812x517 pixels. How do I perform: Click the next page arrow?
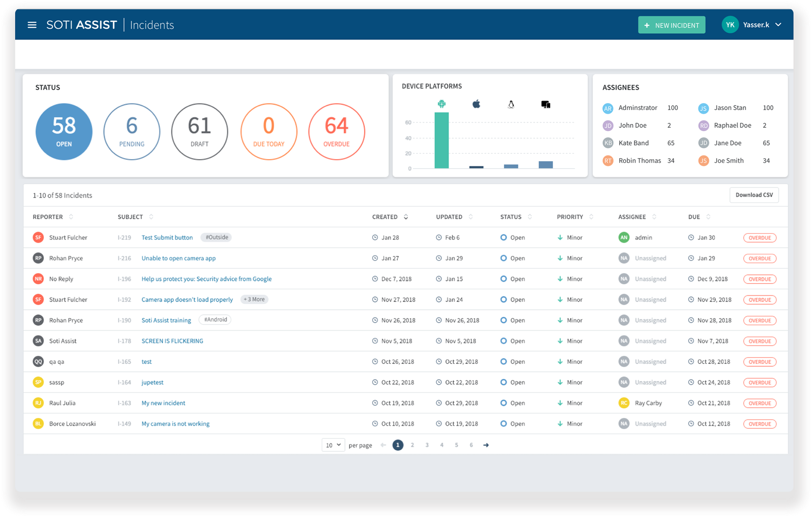[x=486, y=445]
